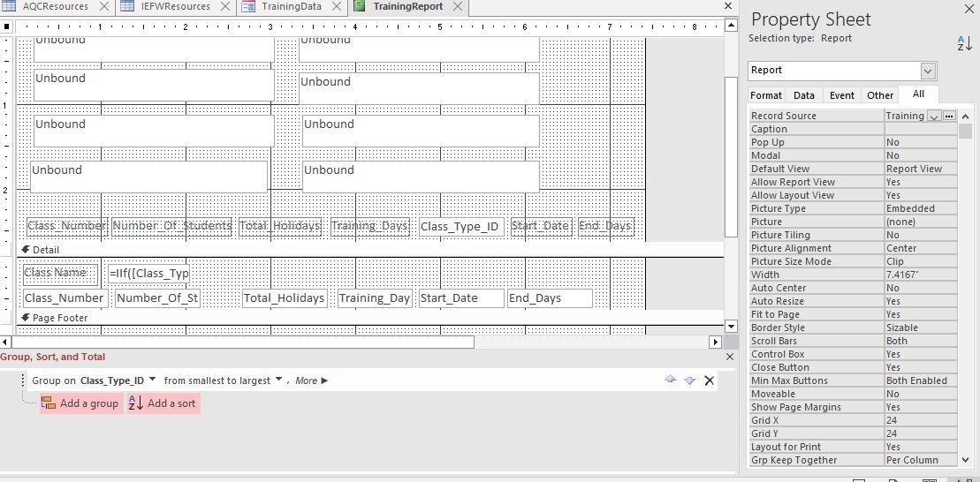Switch to the TrainingData tab
The image size is (980, 482).
(292, 6)
